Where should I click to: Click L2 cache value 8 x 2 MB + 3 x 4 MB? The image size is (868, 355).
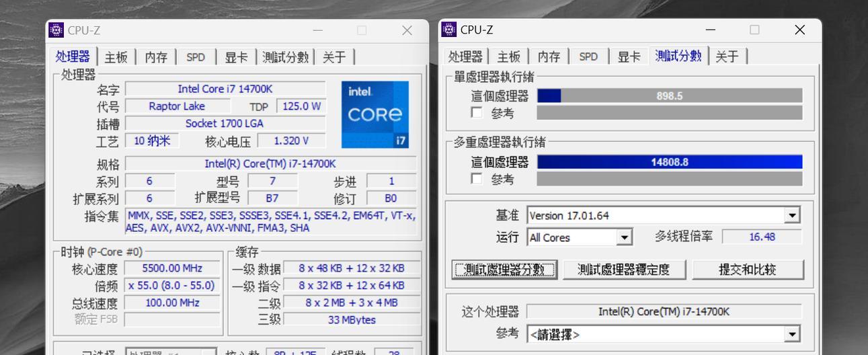[352, 303]
